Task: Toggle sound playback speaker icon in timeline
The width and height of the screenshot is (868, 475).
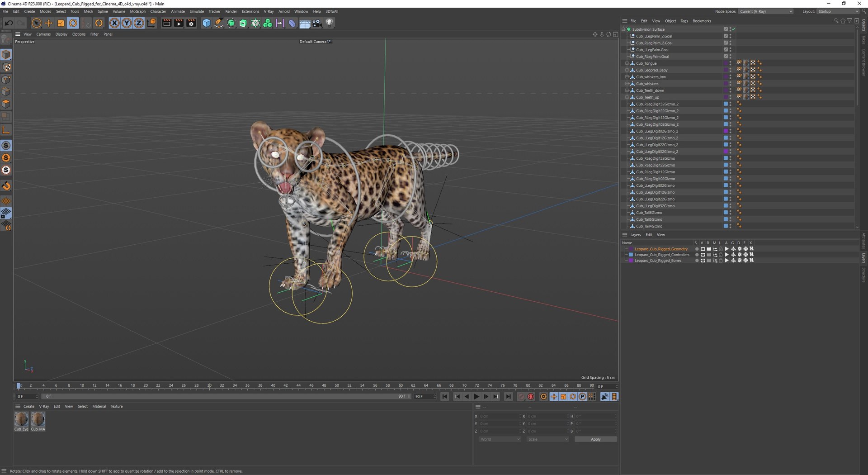Action: [604, 397]
